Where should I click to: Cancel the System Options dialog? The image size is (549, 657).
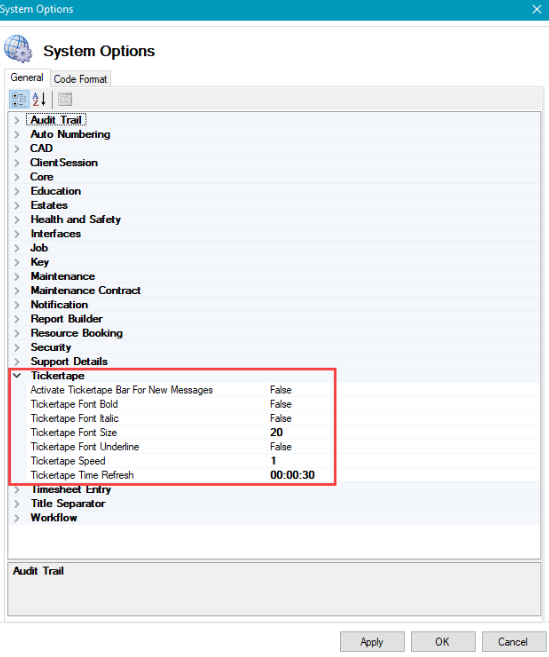point(514,641)
